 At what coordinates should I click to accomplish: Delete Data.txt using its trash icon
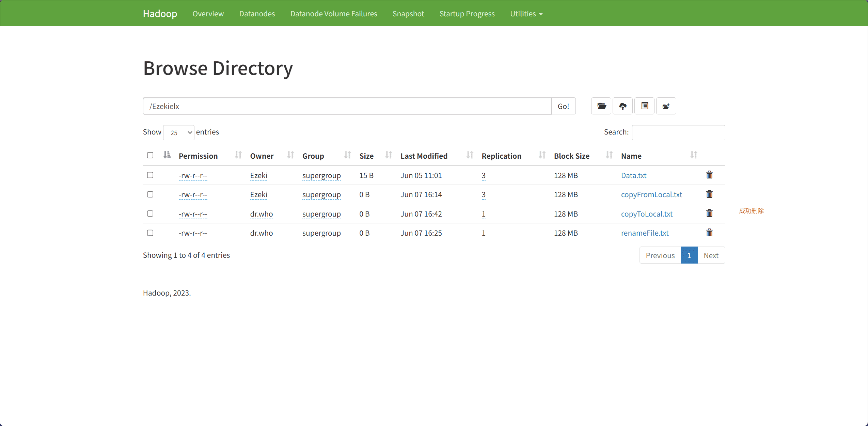click(x=709, y=175)
